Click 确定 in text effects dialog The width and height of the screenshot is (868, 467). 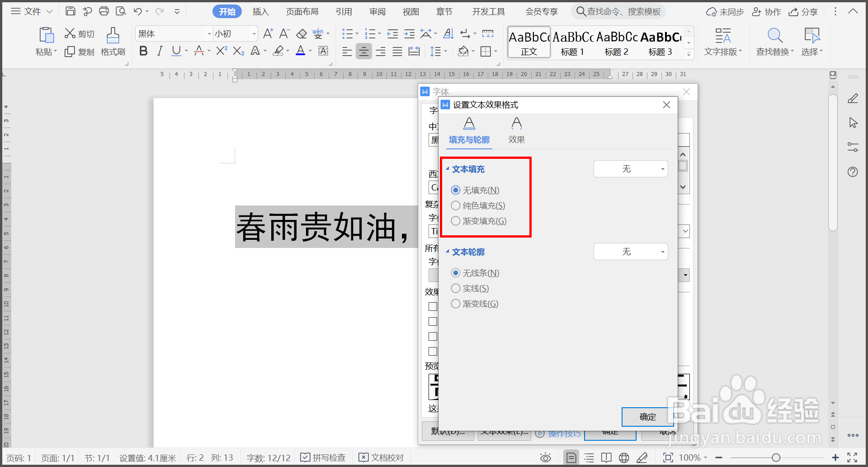(x=647, y=417)
